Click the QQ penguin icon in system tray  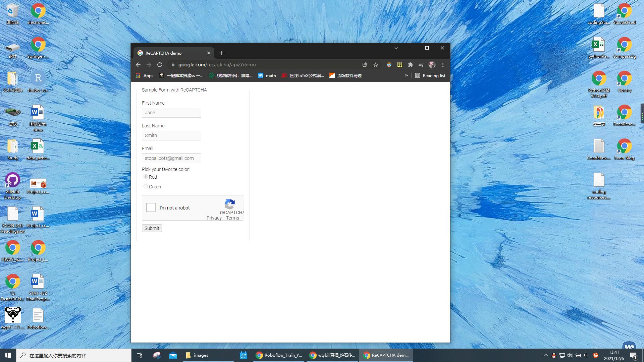(554, 355)
